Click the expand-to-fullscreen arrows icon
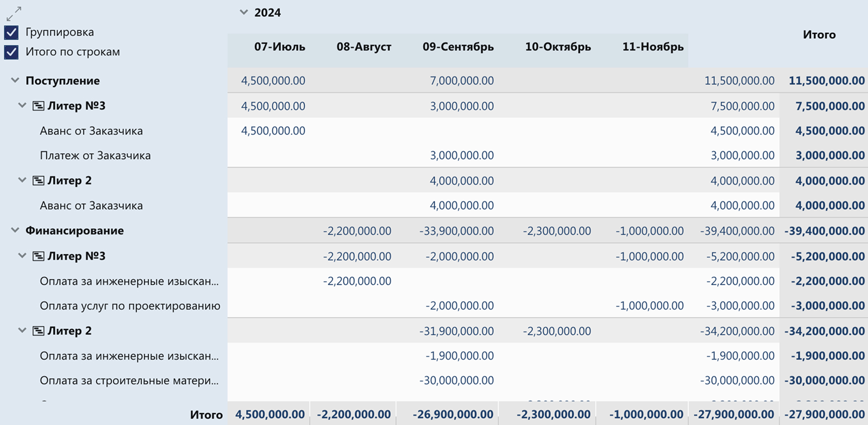 (14, 14)
